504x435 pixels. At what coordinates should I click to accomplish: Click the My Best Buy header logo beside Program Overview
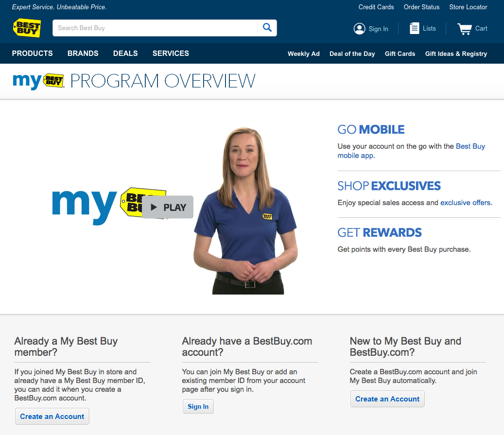coord(38,81)
